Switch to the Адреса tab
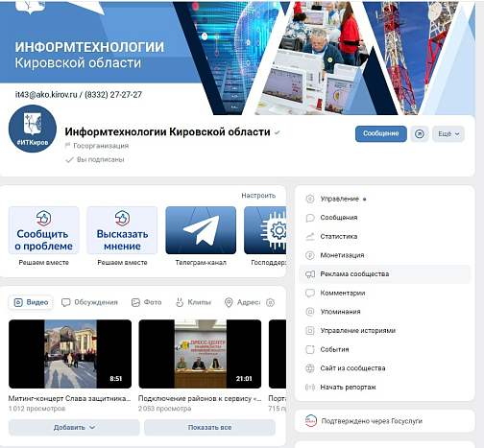The height and width of the screenshot is (448, 484). tap(243, 302)
